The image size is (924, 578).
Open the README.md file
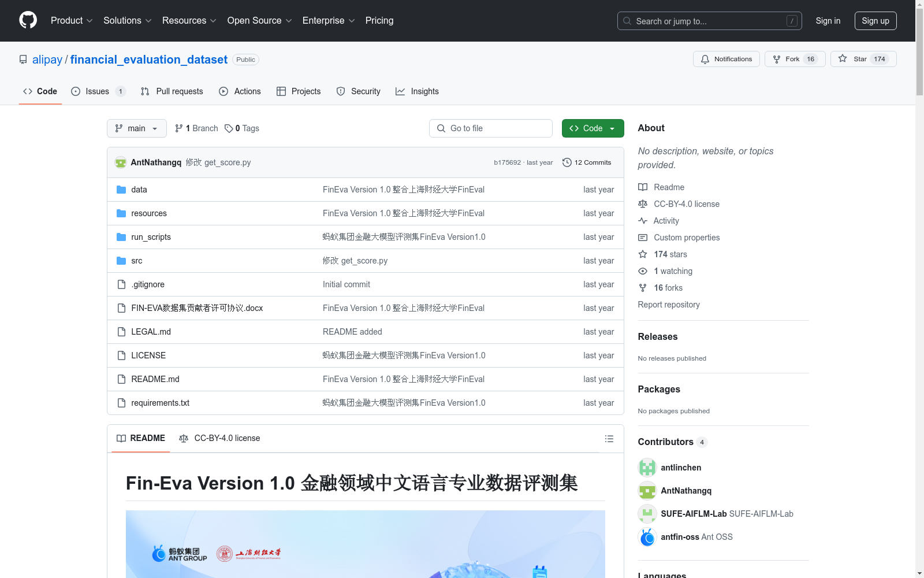point(155,379)
